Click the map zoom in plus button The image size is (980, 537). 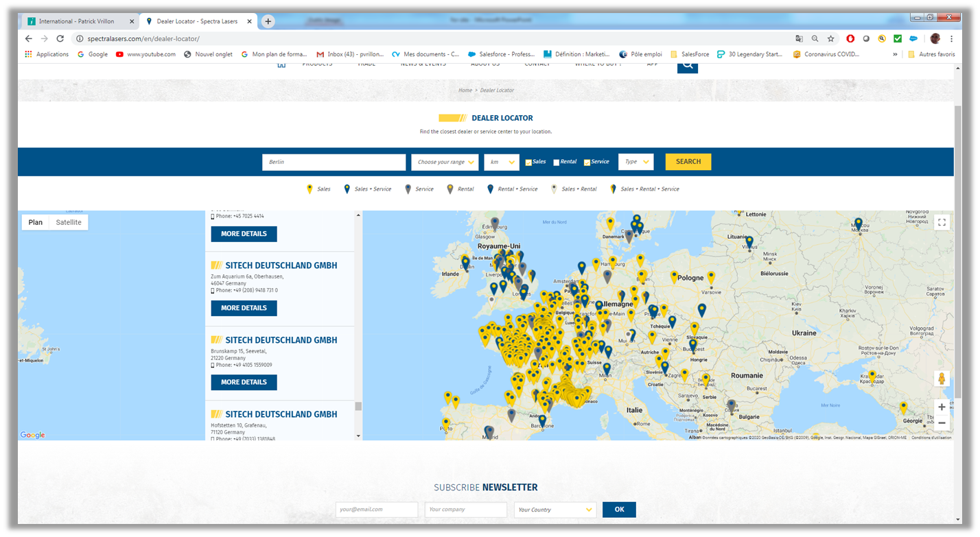(942, 407)
